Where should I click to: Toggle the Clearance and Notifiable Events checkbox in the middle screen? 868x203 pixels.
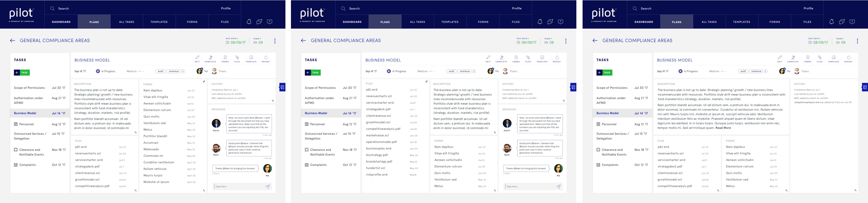pyautogui.click(x=307, y=150)
